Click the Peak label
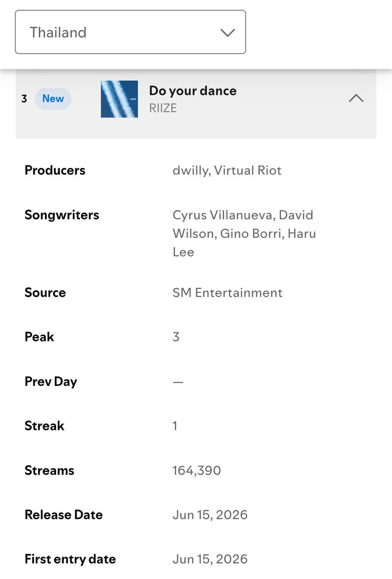 pos(40,337)
